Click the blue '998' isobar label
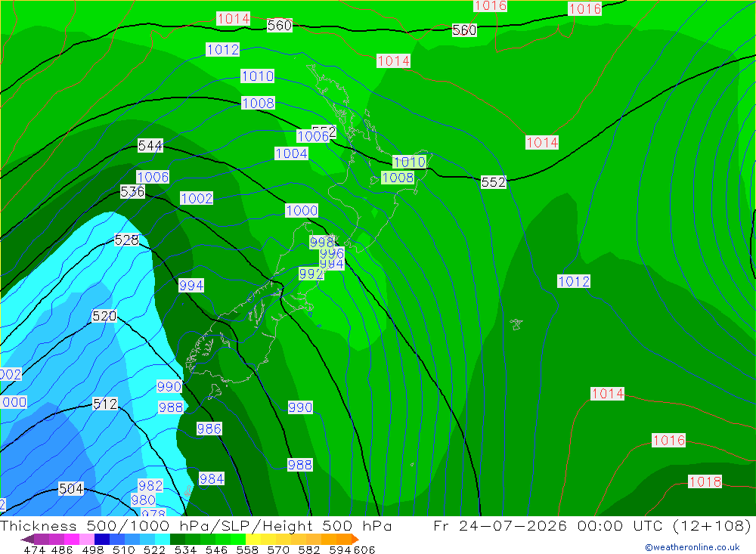756x554 pixels. coord(321,242)
